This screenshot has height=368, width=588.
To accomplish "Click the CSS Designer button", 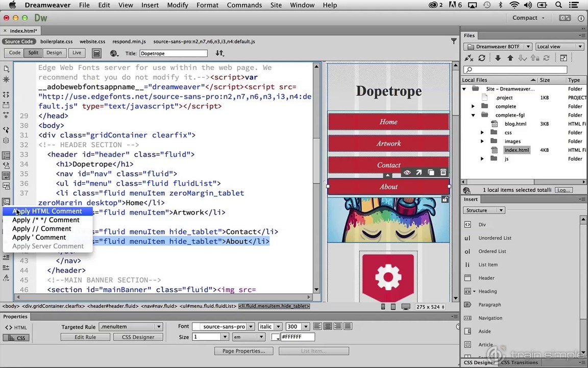I will [138, 337].
